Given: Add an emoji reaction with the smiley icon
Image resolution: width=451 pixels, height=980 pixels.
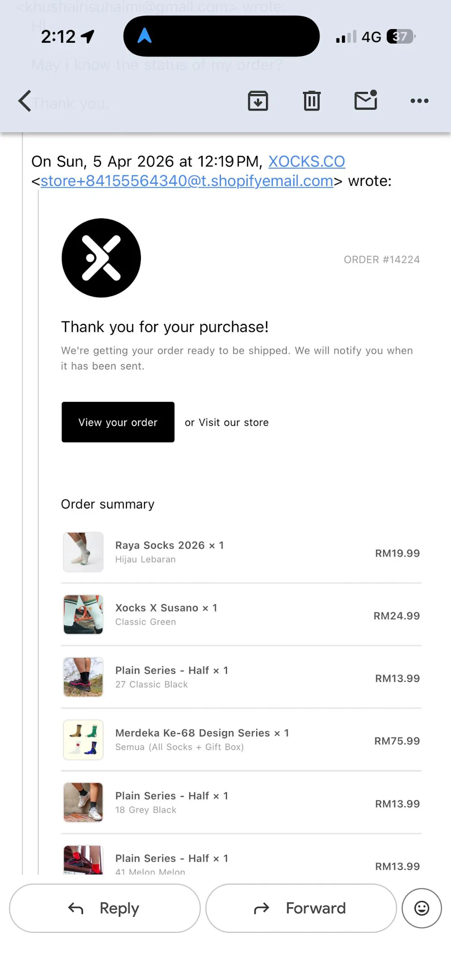Looking at the screenshot, I should 421,908.
